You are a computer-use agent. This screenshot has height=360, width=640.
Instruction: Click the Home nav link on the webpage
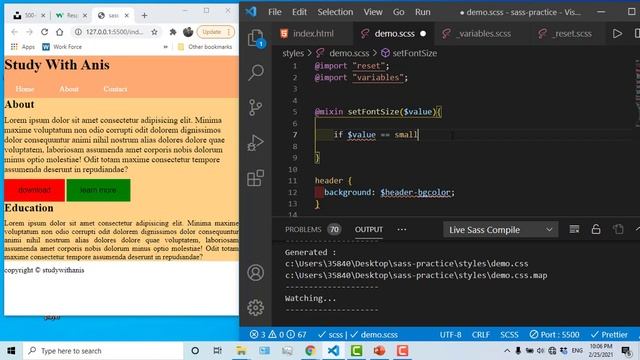pyautogui.click(x=24, y=89)
